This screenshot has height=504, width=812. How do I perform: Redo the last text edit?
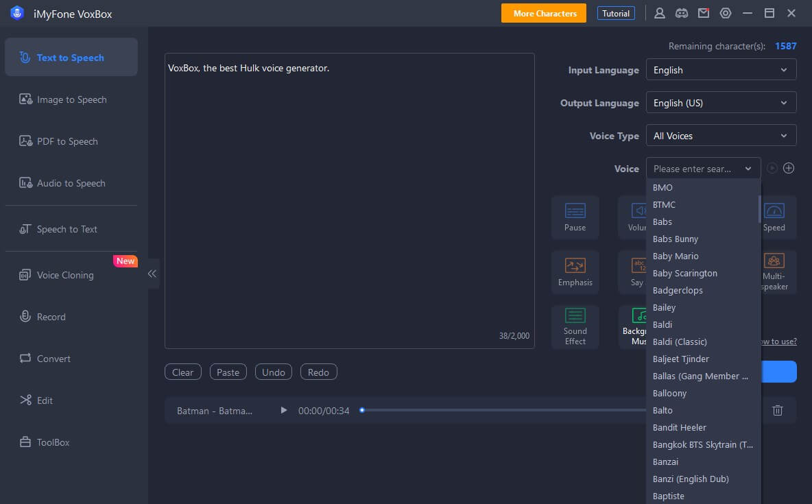tap(318, 372)
